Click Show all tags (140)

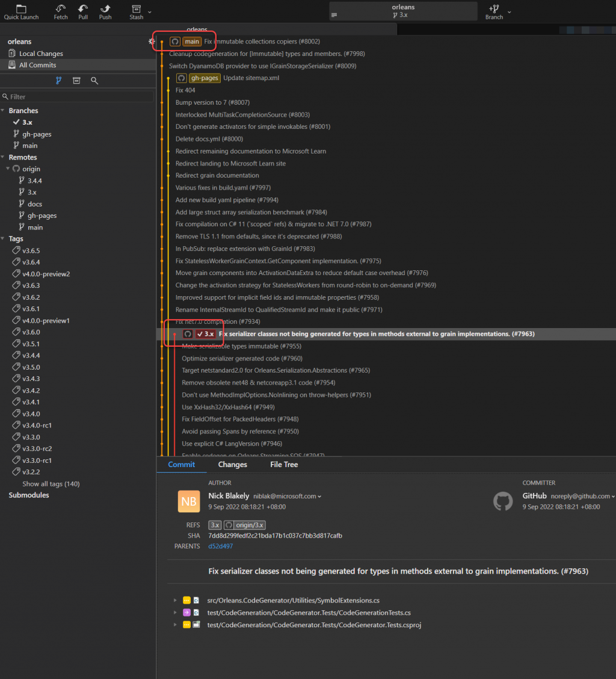pos(51,484)
